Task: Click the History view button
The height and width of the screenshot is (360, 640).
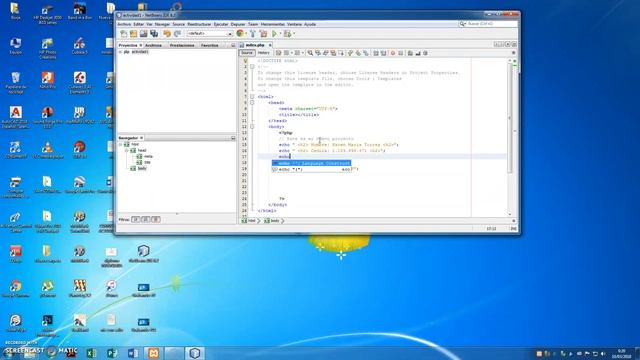Action: [x=263, y=53]
